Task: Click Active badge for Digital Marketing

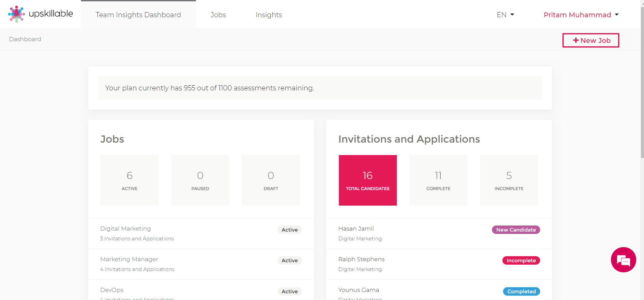Action: click(x=290, y=230)
